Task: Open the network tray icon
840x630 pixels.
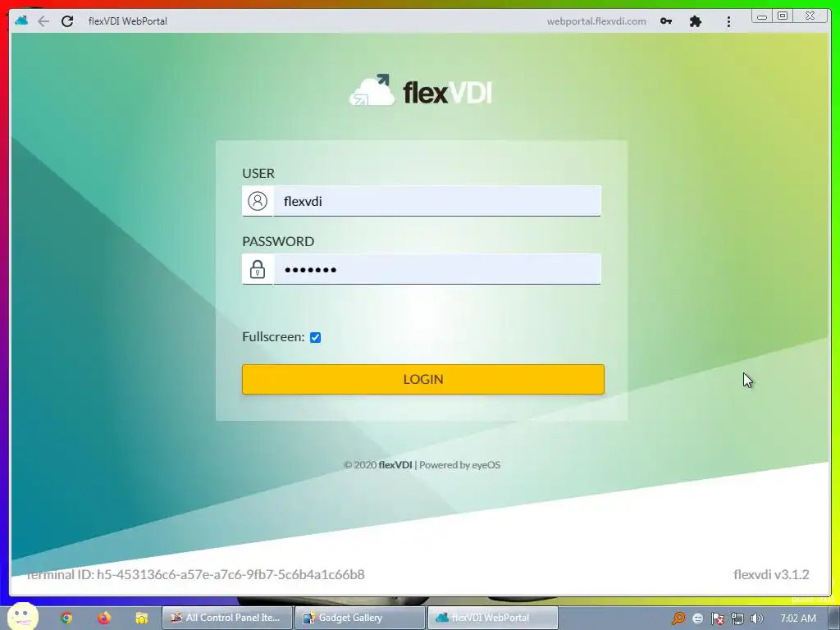Action: coord(737,619)
